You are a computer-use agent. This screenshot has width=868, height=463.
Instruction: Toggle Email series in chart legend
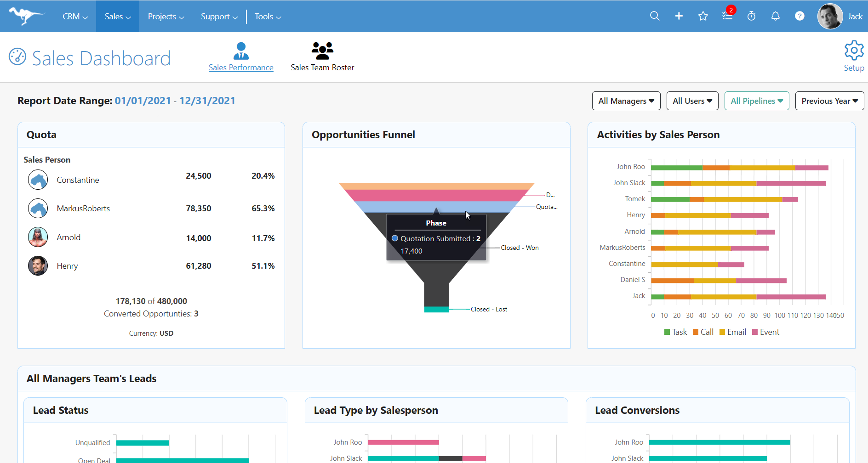(x=732, y=332)
